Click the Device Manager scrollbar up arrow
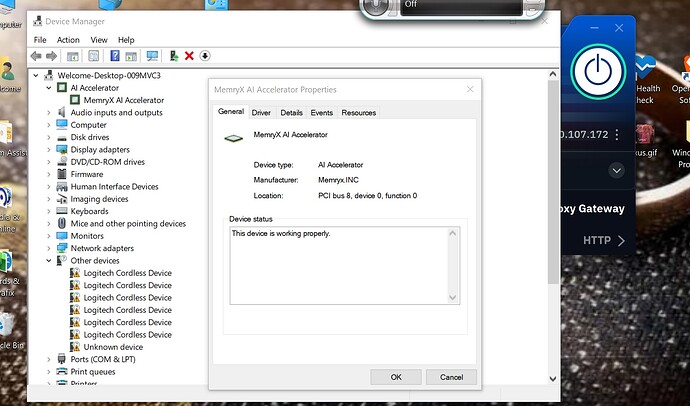This screenshot has width=690, height=406. pos(553,74)
